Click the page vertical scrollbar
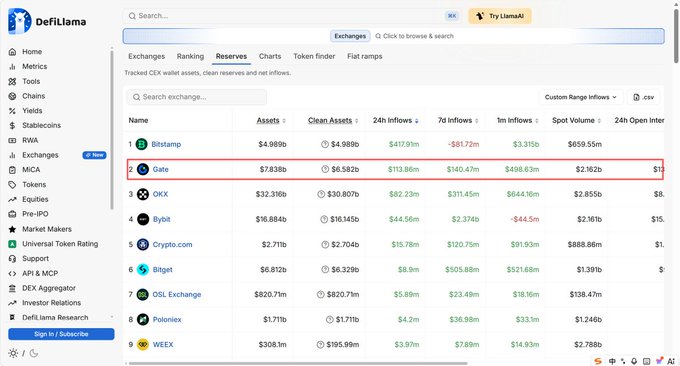The image size is (680, 366). pyautogui.click(x=676, y=37)
